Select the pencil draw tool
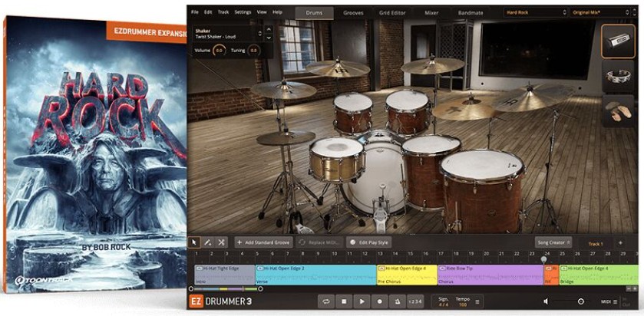This screenshot has width=644, height=316. 208,242
